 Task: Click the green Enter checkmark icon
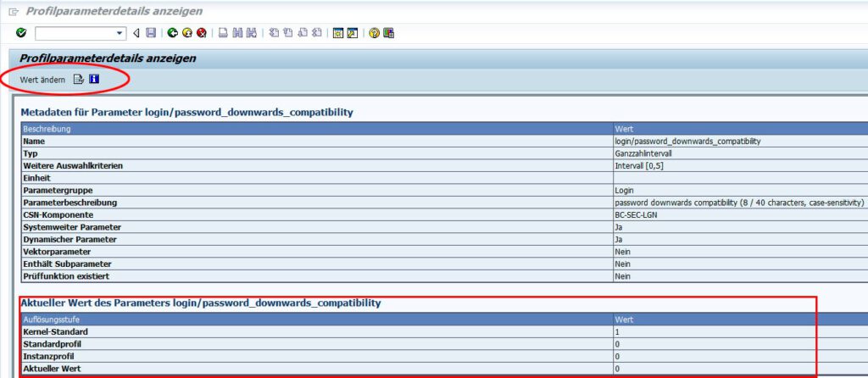[x=21, y=33]
